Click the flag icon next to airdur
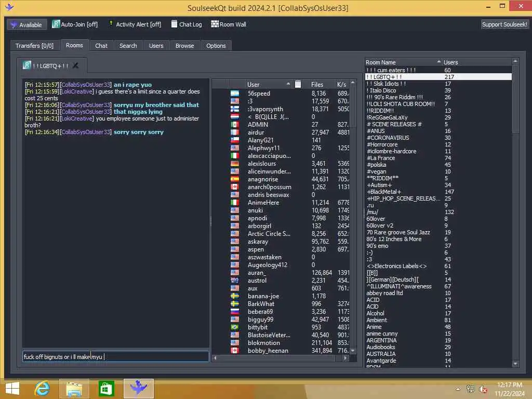The image size is (532, 399). 235,132
